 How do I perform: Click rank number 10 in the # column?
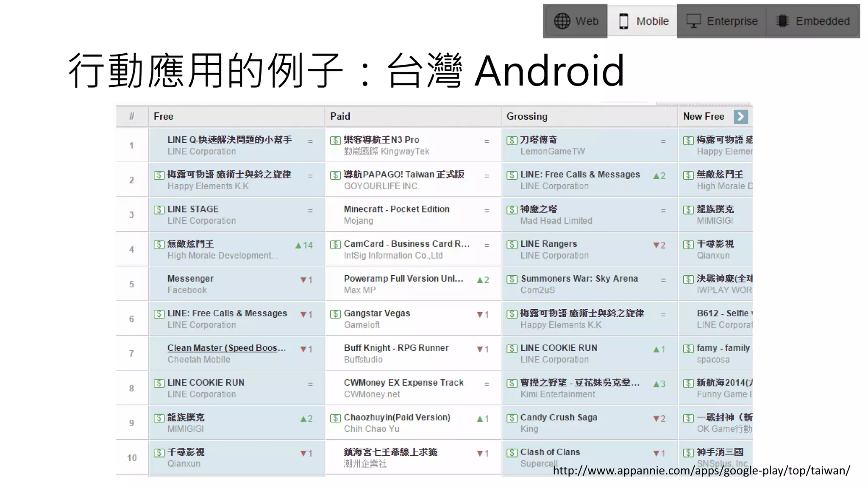132,458
